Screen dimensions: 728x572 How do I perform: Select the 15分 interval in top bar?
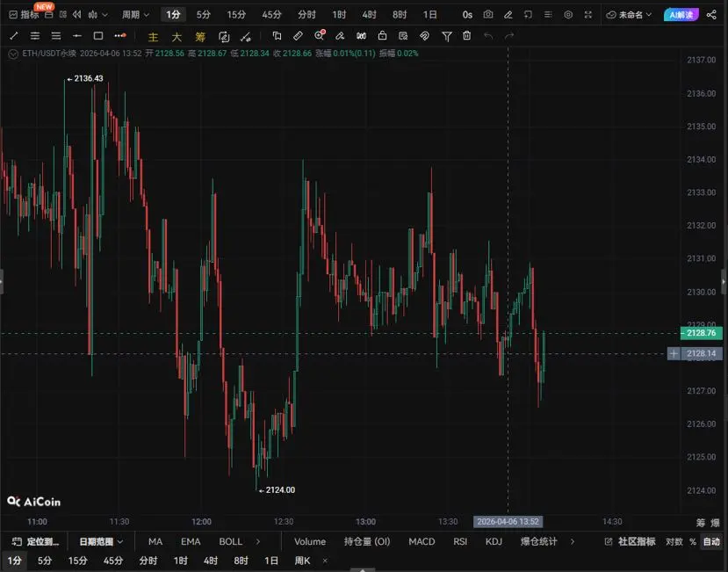pyautogui.click(x=236, y=15)
